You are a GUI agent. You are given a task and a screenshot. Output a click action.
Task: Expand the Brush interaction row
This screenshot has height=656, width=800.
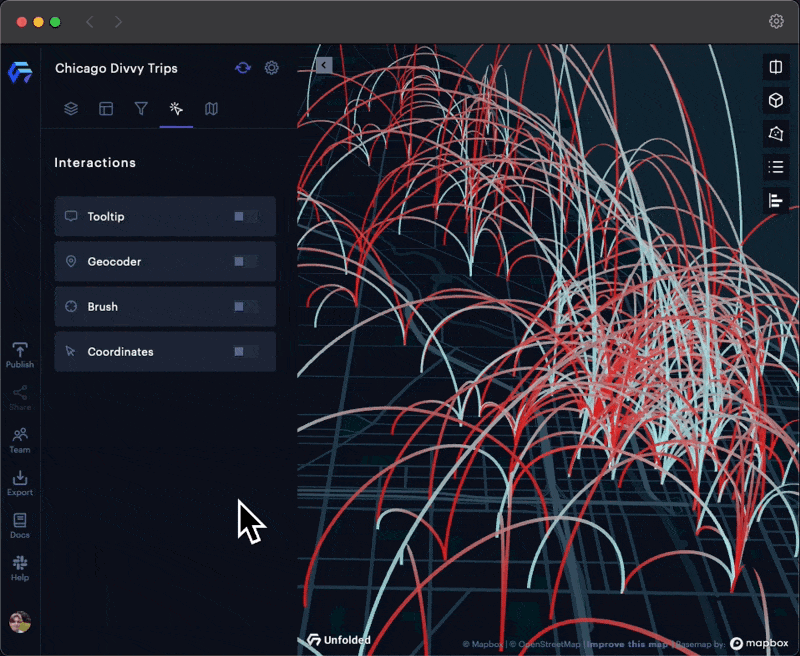point(140,306)
